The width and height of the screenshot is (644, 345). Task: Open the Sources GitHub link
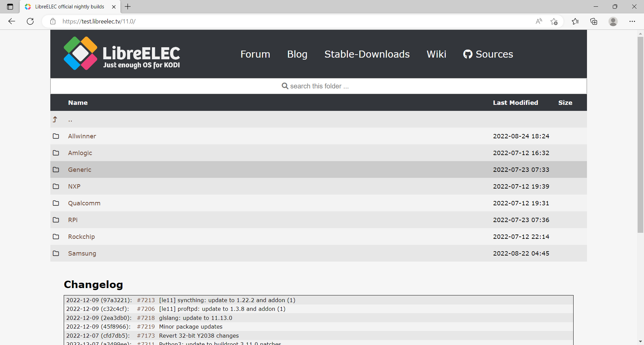(x=488, y=54)
